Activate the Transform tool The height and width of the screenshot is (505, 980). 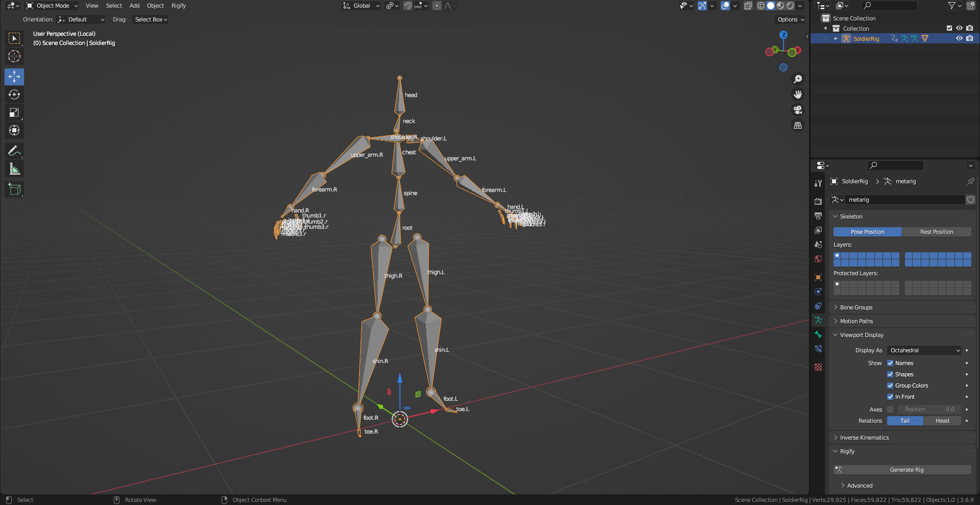tap(14, 130)
